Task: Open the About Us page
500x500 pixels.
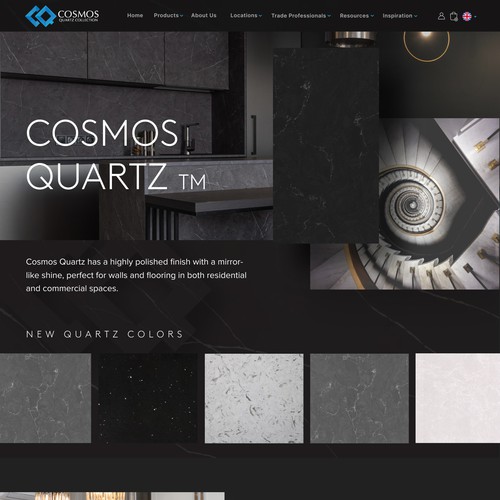Action: pyautogui.click(x=204, y=15)
